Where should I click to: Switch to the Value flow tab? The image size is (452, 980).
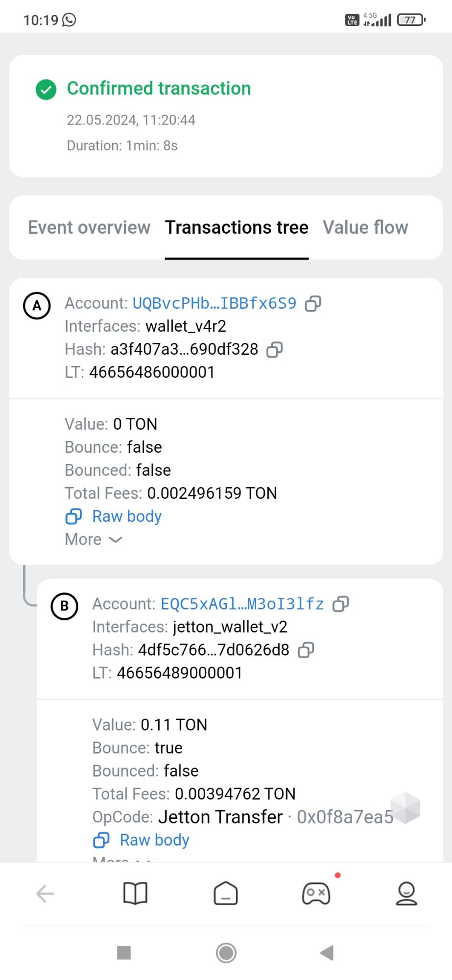click(x=366, y=227)
